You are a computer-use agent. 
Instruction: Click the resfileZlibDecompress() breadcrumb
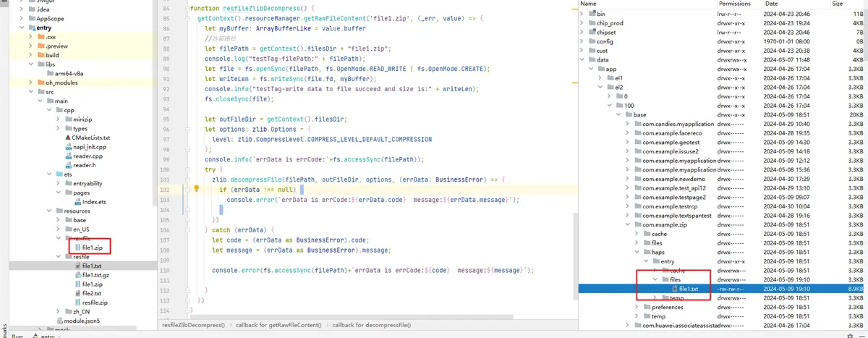click(x=193, y=326)
